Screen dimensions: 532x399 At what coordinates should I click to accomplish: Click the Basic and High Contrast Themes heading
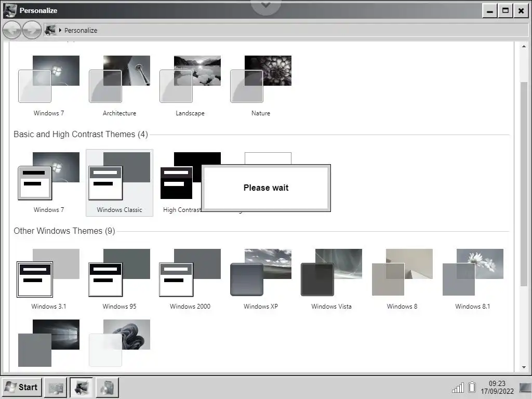point(81,135)
